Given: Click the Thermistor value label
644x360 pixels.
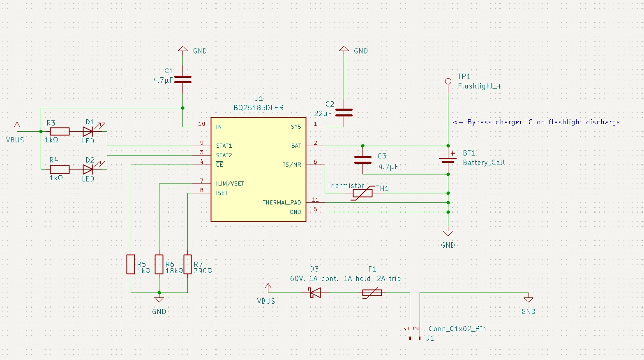Looking at the screenshot, I should [x=346, y=186].
